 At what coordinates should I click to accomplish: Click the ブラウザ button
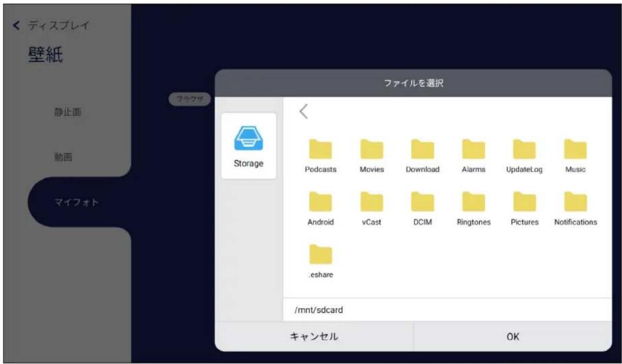(189, 99)
